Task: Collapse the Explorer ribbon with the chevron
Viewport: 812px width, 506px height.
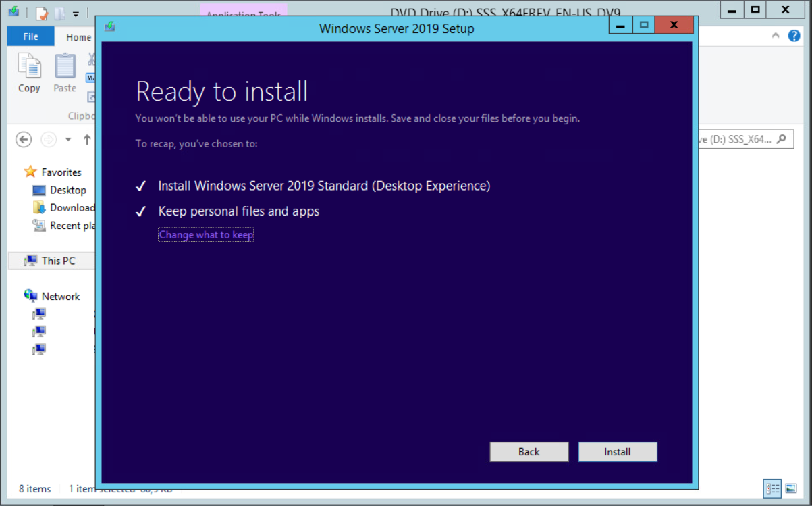Action: 776,36
